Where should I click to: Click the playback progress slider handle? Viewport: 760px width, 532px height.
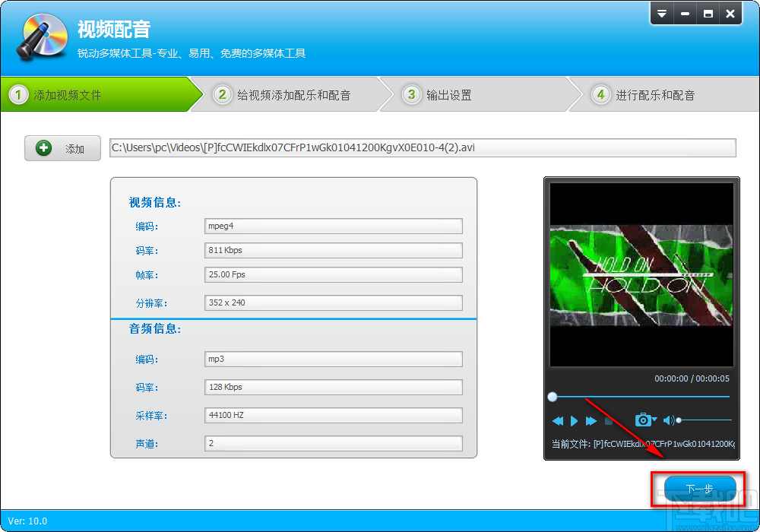point(553,397)
